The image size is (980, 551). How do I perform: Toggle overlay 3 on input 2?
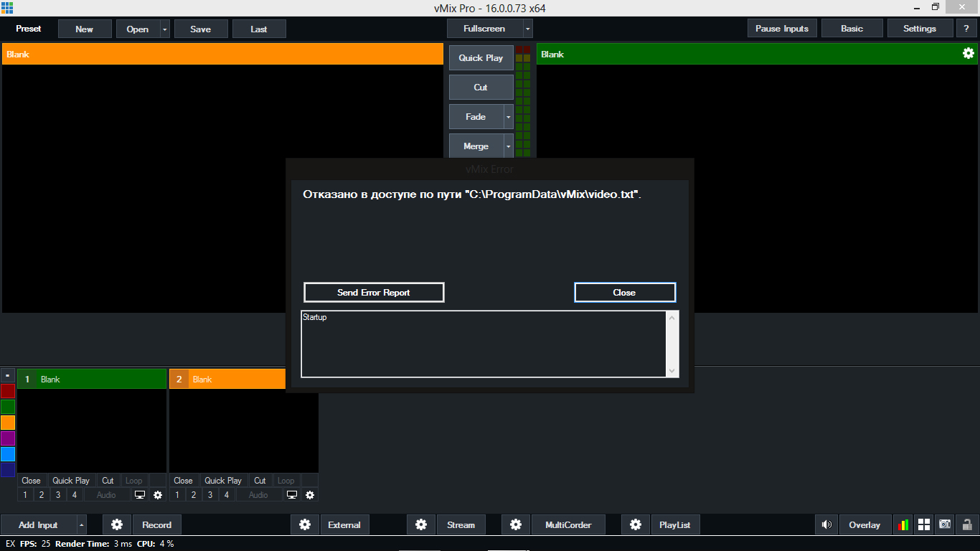pos(210,495)
